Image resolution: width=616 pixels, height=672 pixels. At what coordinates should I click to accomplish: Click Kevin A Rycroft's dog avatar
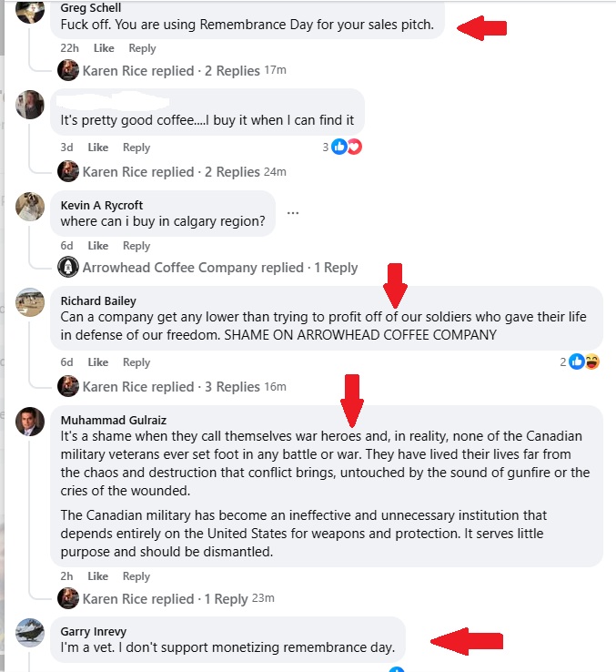(31, 206)
